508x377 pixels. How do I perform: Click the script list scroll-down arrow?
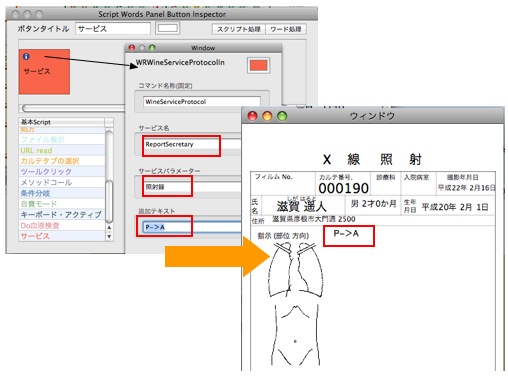click(109, 236)
